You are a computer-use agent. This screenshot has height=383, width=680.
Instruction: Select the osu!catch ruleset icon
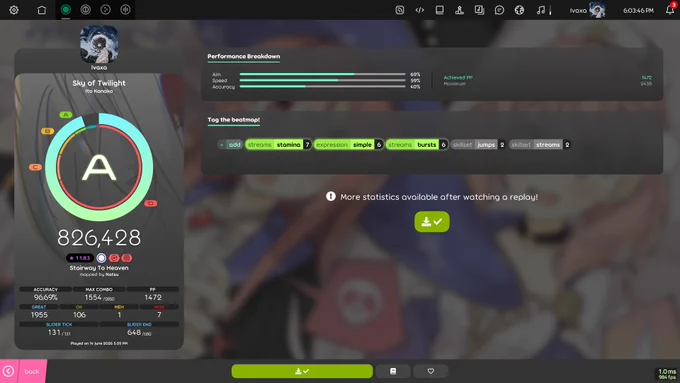click(105, 10)
